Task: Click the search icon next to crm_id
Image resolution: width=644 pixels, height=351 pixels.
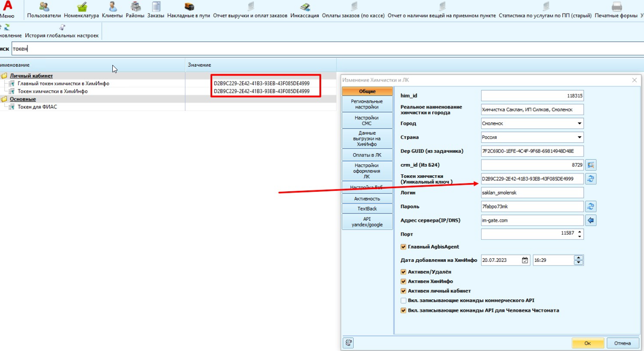Action: (591, 165)
